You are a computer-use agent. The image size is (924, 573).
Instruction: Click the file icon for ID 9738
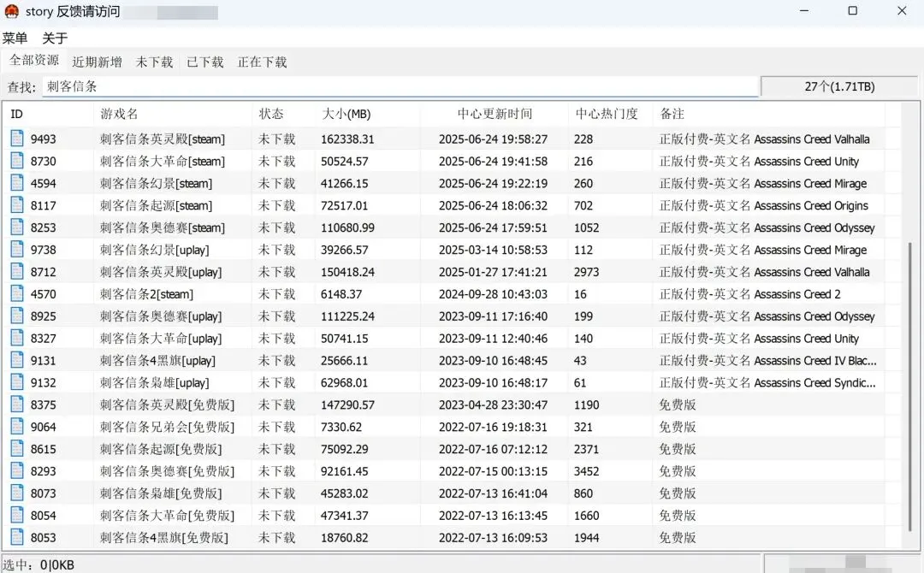coord(17,249)
